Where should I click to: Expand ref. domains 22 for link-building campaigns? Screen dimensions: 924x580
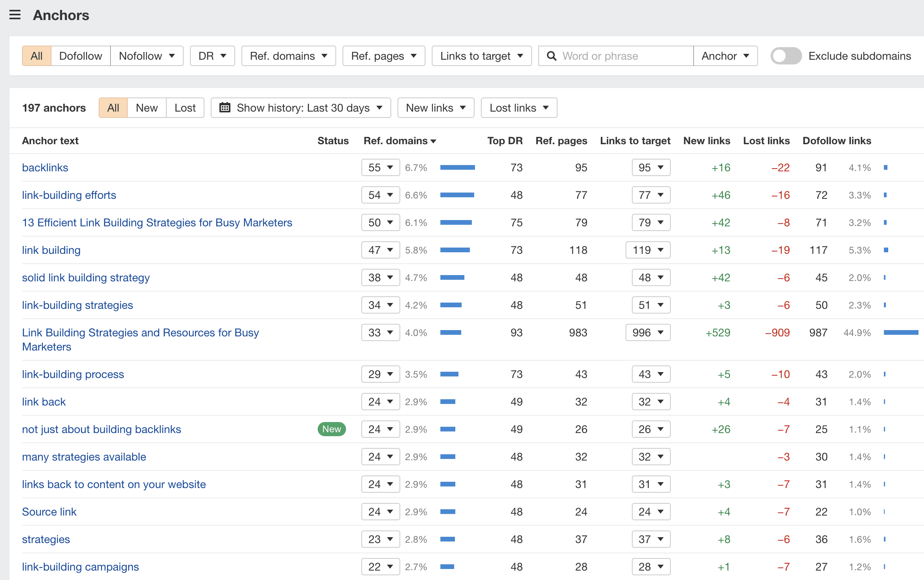[381, 567]
